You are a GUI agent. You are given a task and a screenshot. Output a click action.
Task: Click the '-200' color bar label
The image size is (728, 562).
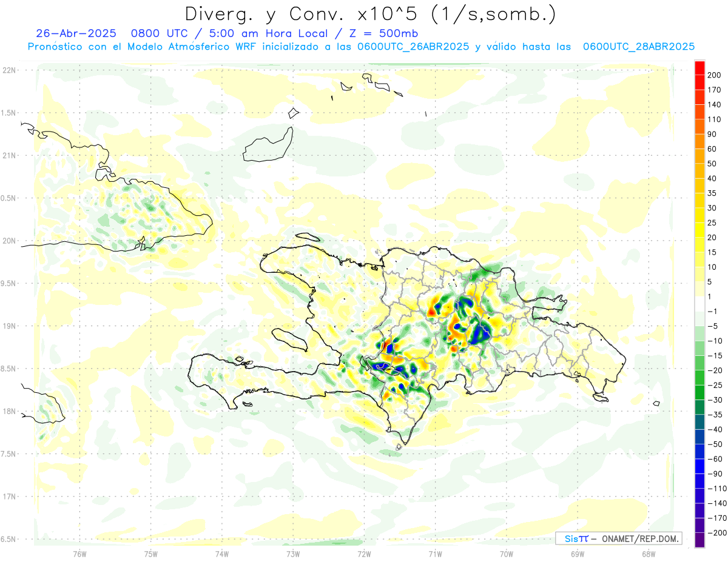(x=717, y=533)
